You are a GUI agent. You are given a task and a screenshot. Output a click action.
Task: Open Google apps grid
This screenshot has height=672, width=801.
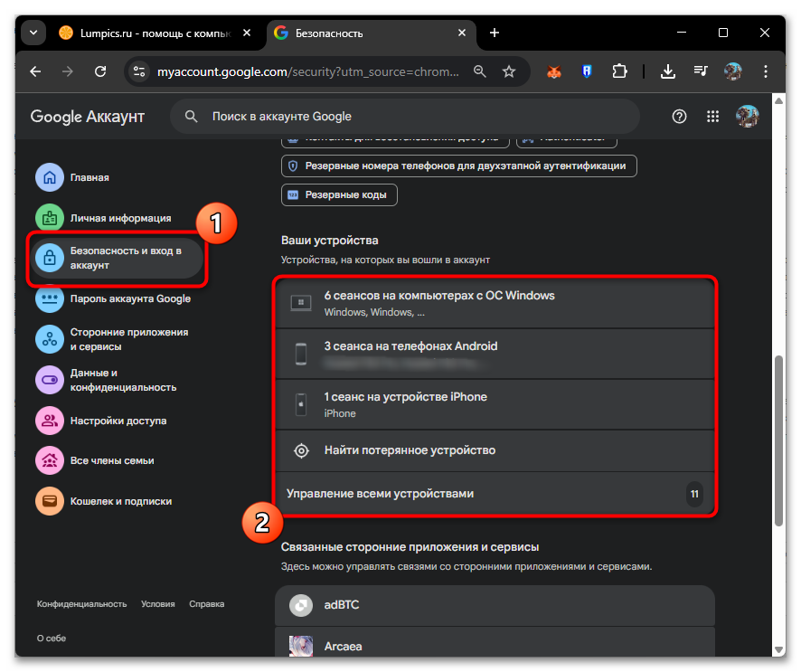point(712,117)
